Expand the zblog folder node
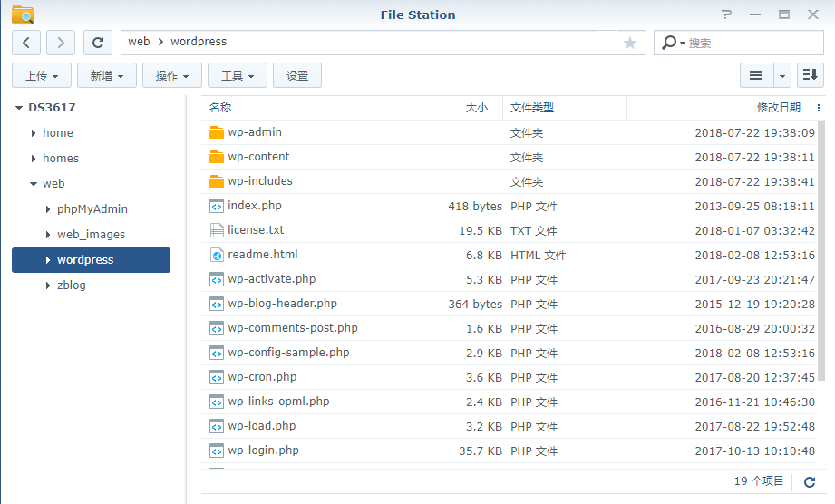 coord(48,286)
